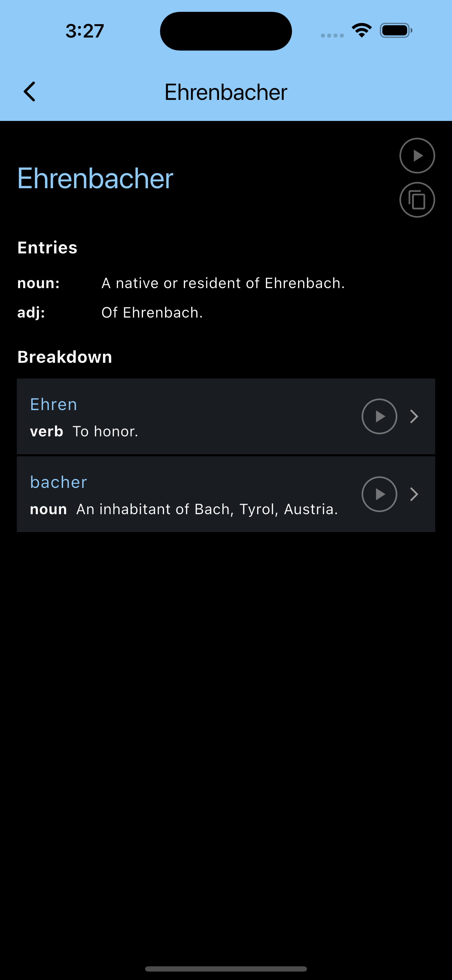Tap the home indicator bar
The image size is (452, 980).
[x=226, y=968]
